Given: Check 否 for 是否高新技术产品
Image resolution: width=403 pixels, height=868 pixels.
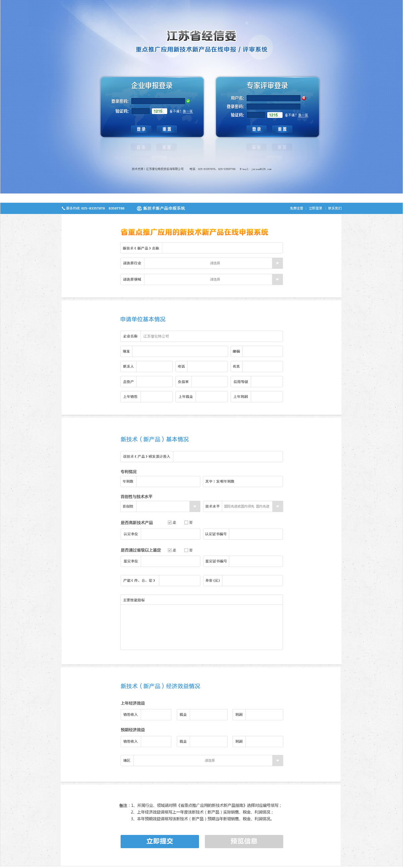Looking at the screenshot, I should point(186,522).
